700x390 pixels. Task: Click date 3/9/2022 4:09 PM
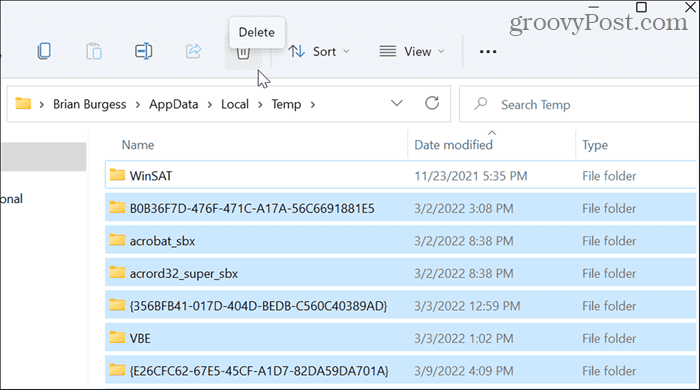(x=463, y=371)
